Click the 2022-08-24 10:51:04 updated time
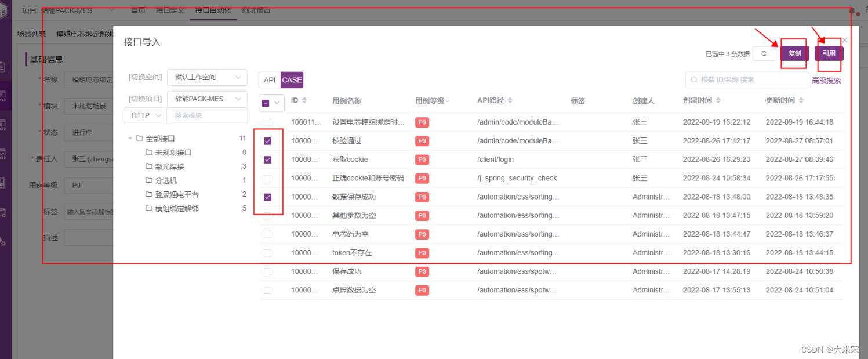The width and height of the screenshot is (868, 359). (x=800, y=290)
